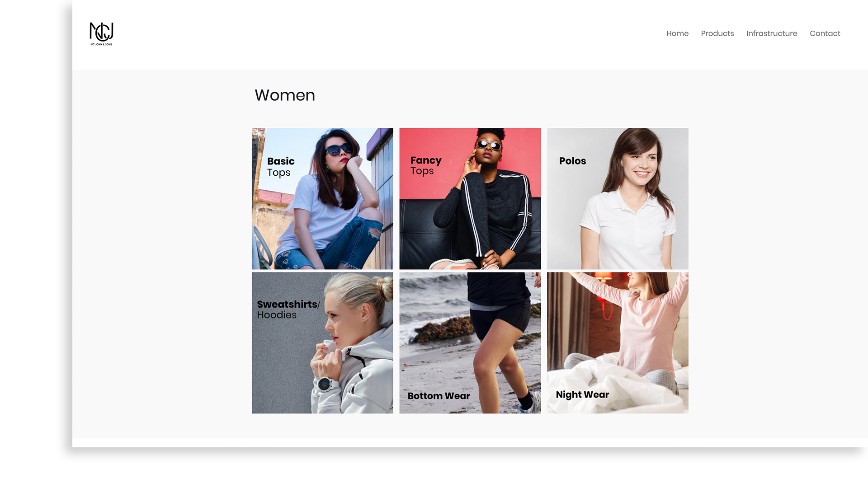Select the Fancy Tops category image
The image size is (868, 488).
pos(470,199)
